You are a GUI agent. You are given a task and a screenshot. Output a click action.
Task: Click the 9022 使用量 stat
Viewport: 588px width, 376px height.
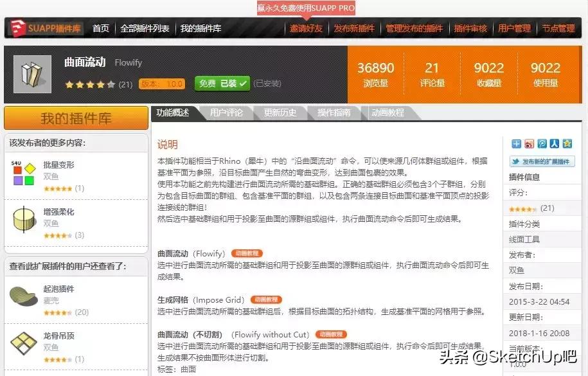(545, 75)
